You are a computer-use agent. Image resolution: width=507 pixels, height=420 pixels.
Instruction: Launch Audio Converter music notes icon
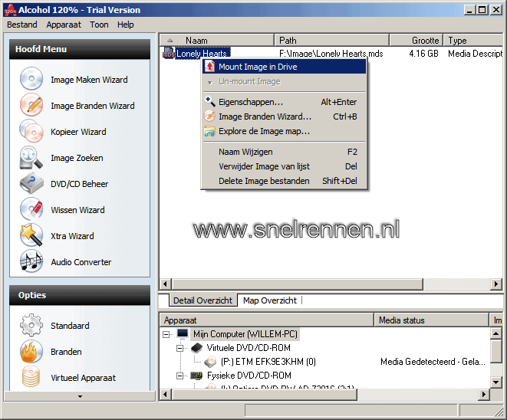click(x=31, y=261)
